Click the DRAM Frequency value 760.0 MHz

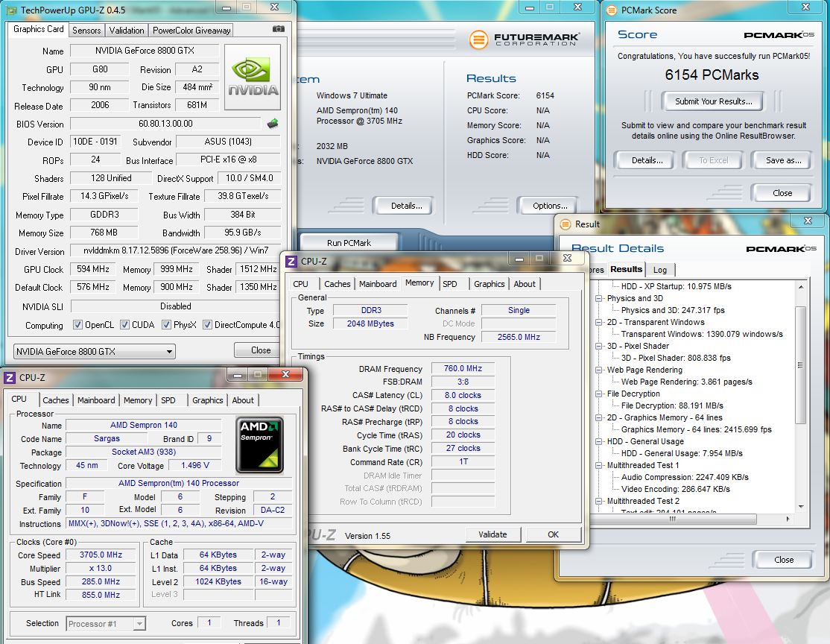[x=463, y=368]
